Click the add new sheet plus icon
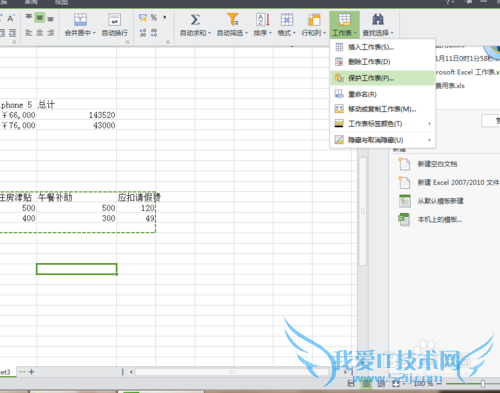Image resolution: width=500 pixels, height=393 pixels. coord(31,372)
